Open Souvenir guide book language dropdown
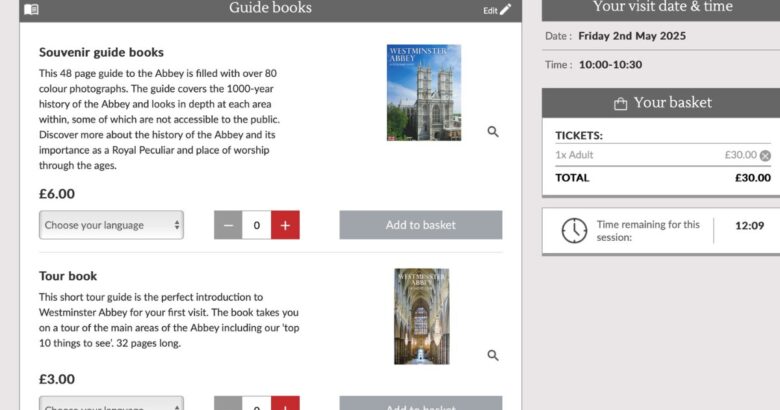This screenshot has width=780, height=410. click(x=111, y=225)
